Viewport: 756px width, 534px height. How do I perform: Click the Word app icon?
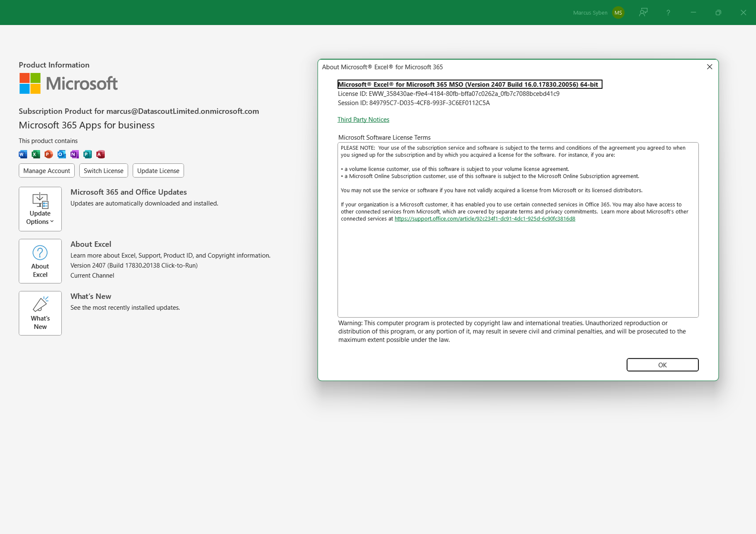point(23,154)
